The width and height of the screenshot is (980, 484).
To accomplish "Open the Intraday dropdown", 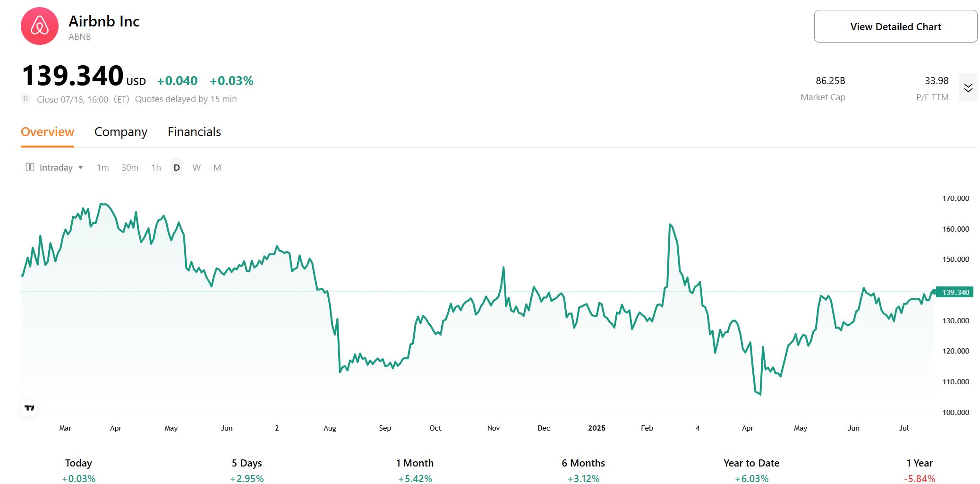I will click(61, 167).
